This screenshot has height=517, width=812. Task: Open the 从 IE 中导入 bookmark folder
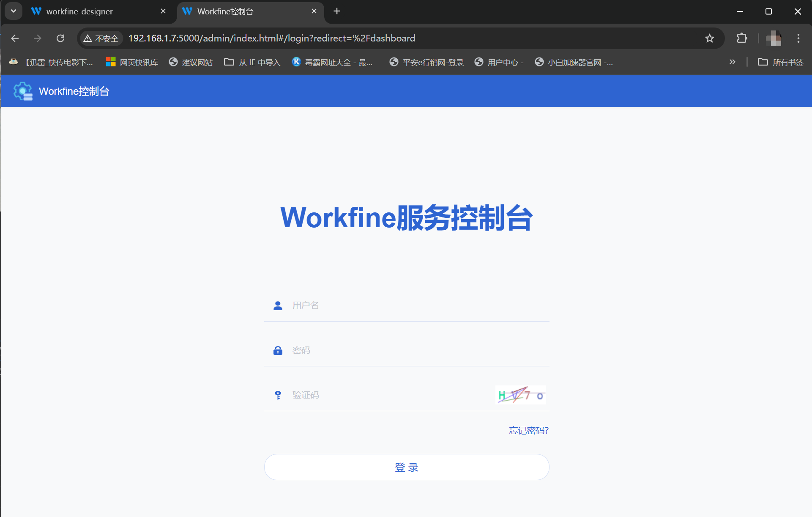click(x=252, y=62)
